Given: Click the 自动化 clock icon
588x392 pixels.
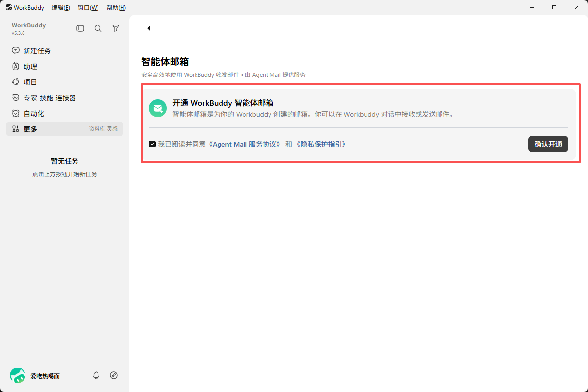Looking at the screenshot, I should tap(16, 113).
